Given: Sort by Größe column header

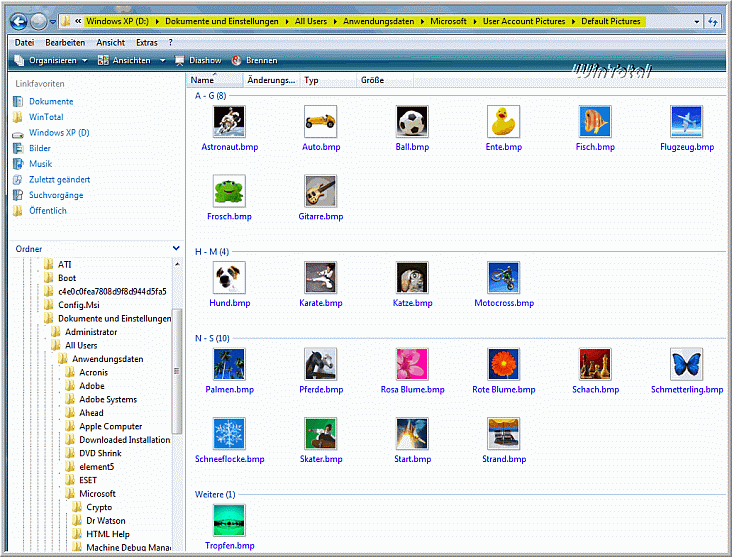Looking at the screenshot, I should click(x=385, y=80).
